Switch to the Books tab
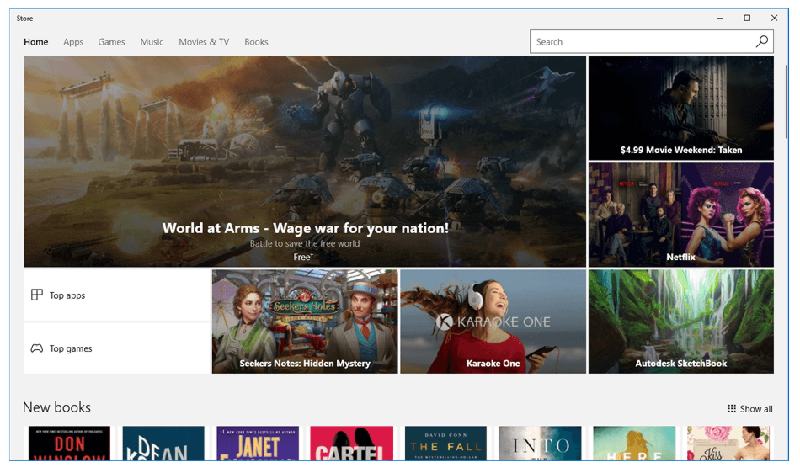800x473 pixels. tap(256, 42)
